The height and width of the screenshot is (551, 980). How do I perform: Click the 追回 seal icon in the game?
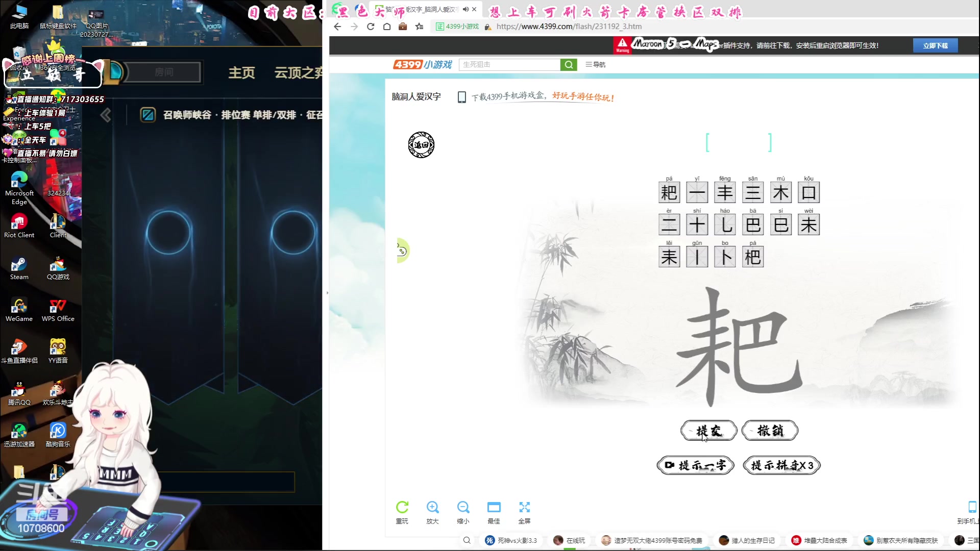[x=421, y=145]
